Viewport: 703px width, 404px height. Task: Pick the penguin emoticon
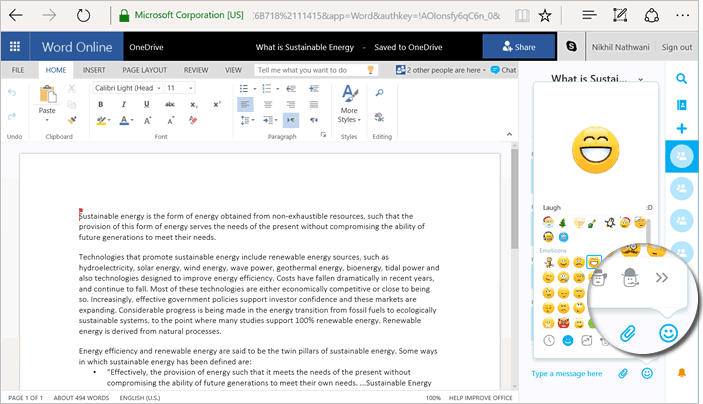tap(609, 222)
